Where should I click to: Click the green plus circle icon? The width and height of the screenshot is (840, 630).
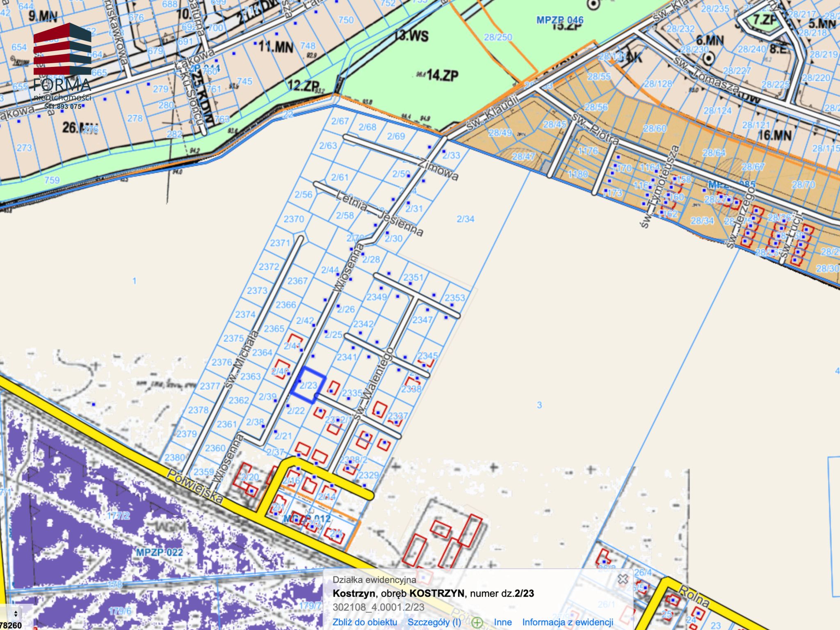[477, 622]
